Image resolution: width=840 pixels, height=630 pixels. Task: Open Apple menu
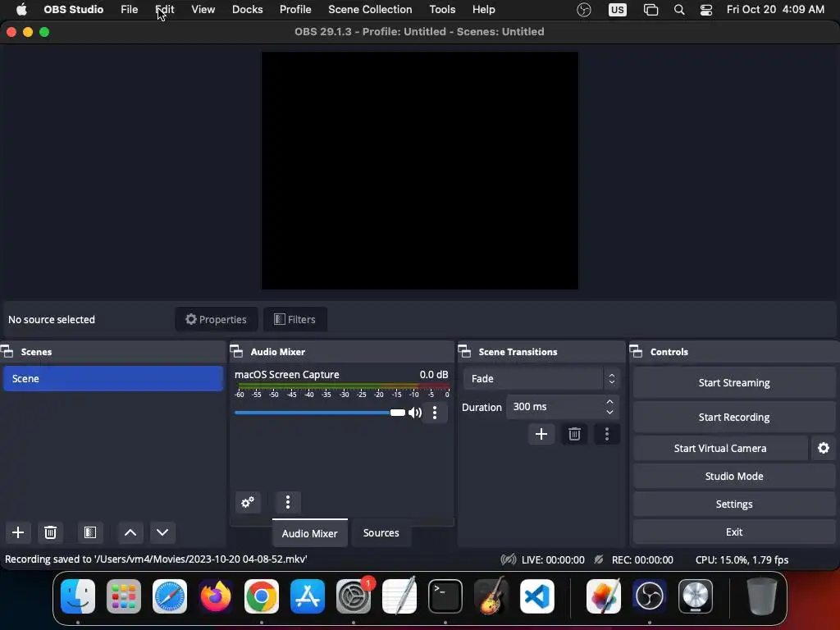click(21, 10)
